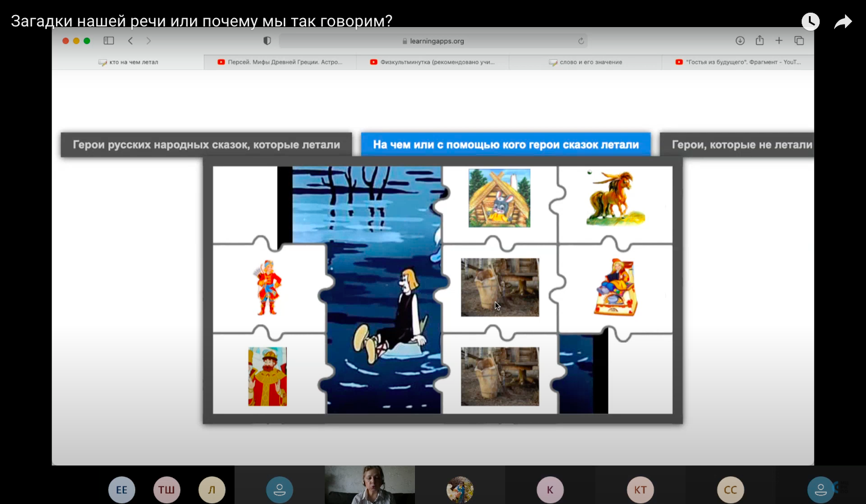This screenshot has height=504, width=866.
Task: Click the participant avatar with photo
Action: click(460, 490)
